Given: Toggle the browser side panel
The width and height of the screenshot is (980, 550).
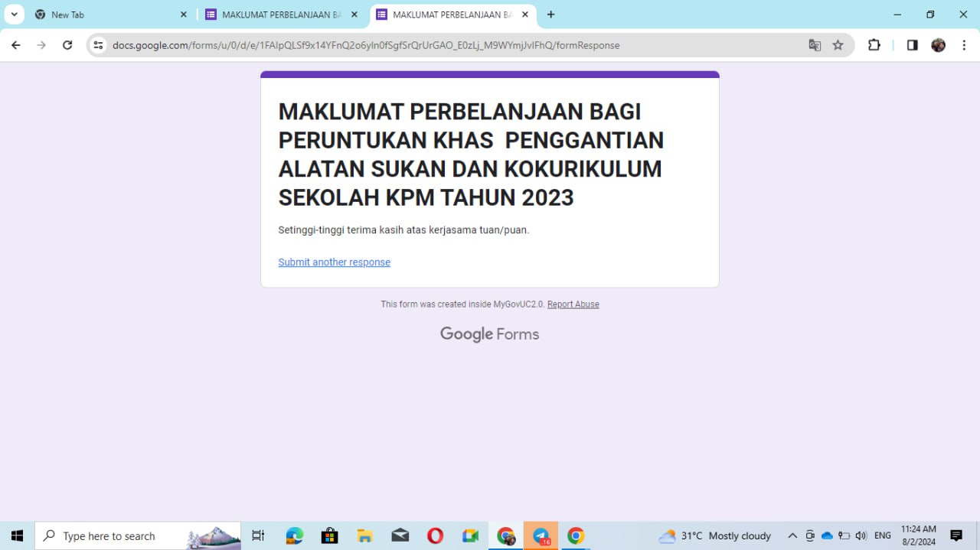Looking at the screenshot, I should 912,45.
